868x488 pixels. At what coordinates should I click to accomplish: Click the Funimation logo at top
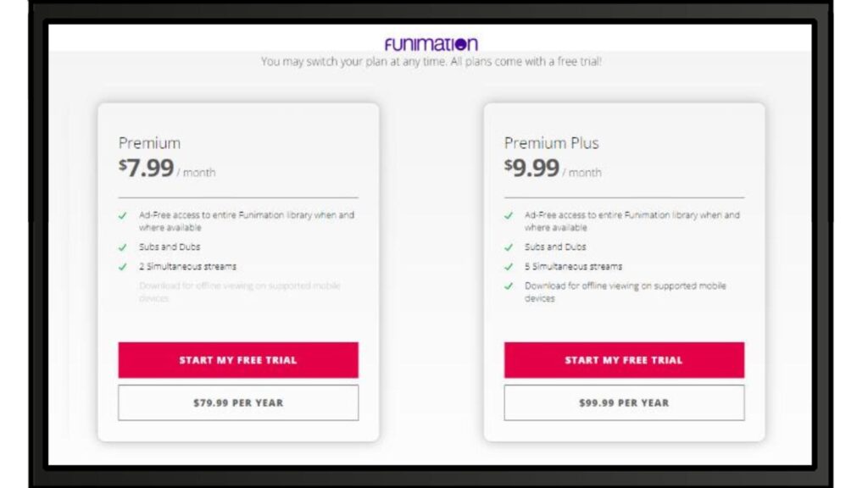pos(431,42)
